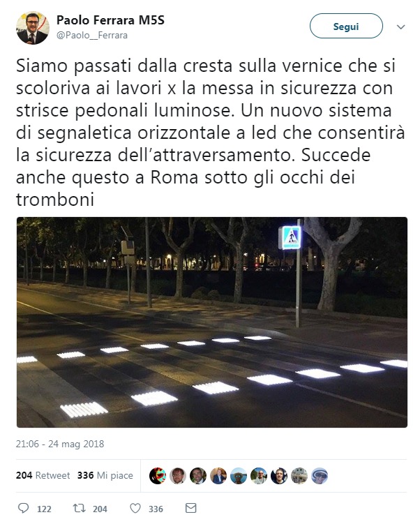The height and width of the screenshot is (531, 420).
Task: Click the third liker avatar in suit
Action: point(198,475)
